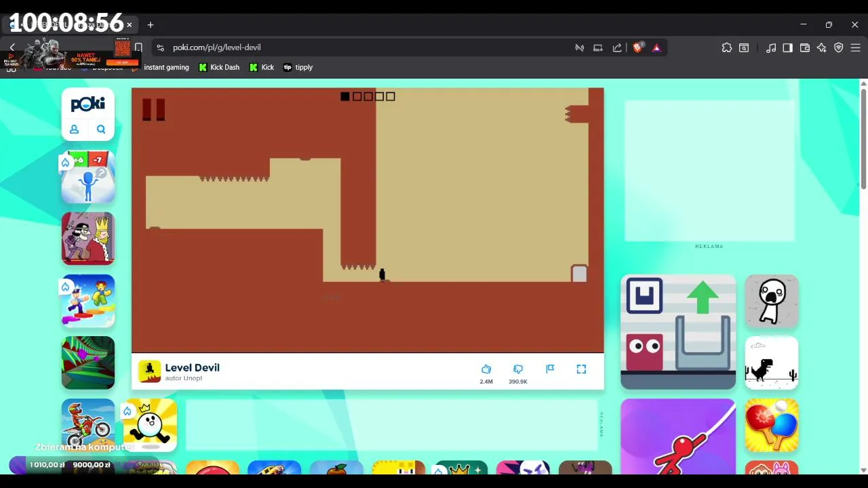Open the red block puzzle game thumbnail
This screenshot has height=488, width=868.
[x=678, y=332]
